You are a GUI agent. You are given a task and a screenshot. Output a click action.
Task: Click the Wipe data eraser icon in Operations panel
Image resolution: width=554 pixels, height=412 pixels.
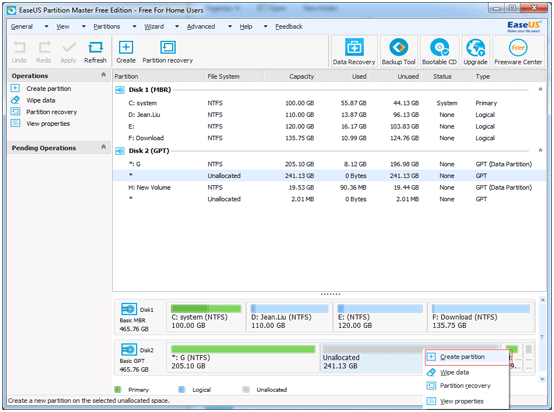tap(15, 100)
